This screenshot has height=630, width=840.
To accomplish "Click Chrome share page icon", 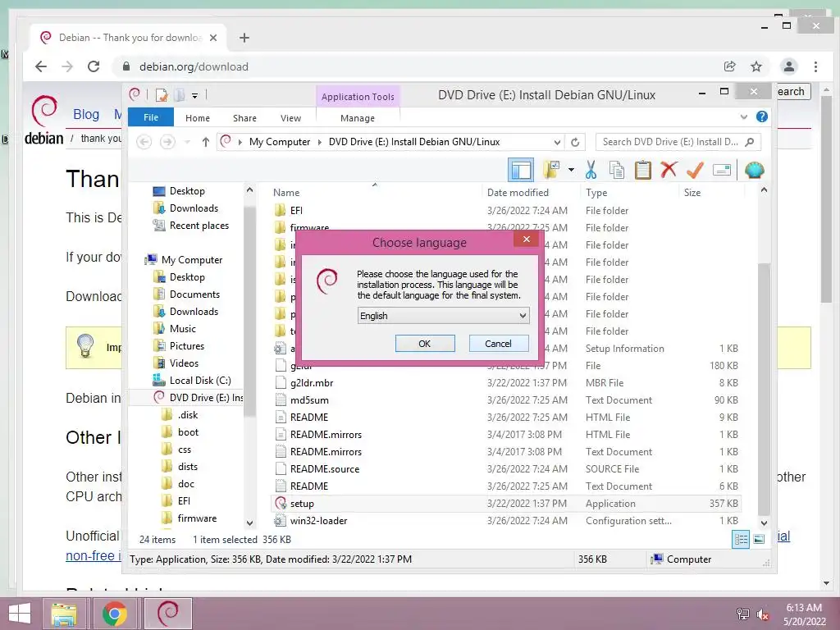I will point(729,66).
